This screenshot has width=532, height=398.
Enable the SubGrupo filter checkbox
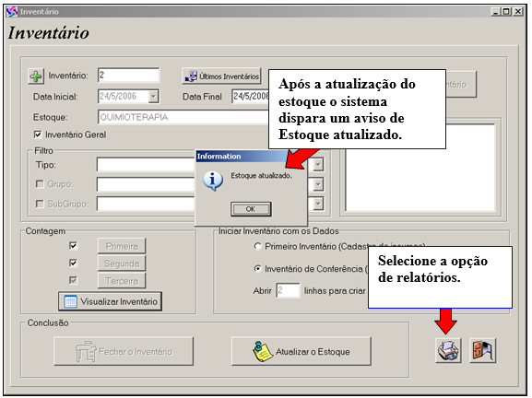point(40,204)
